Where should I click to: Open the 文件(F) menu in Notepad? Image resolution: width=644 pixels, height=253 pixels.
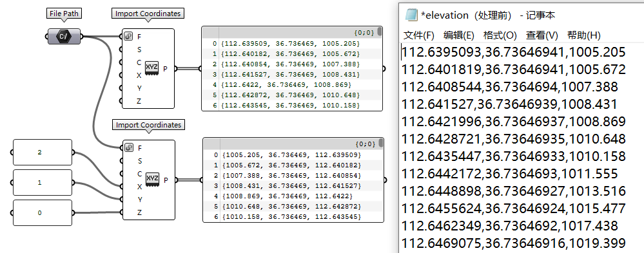click(418, 35)
